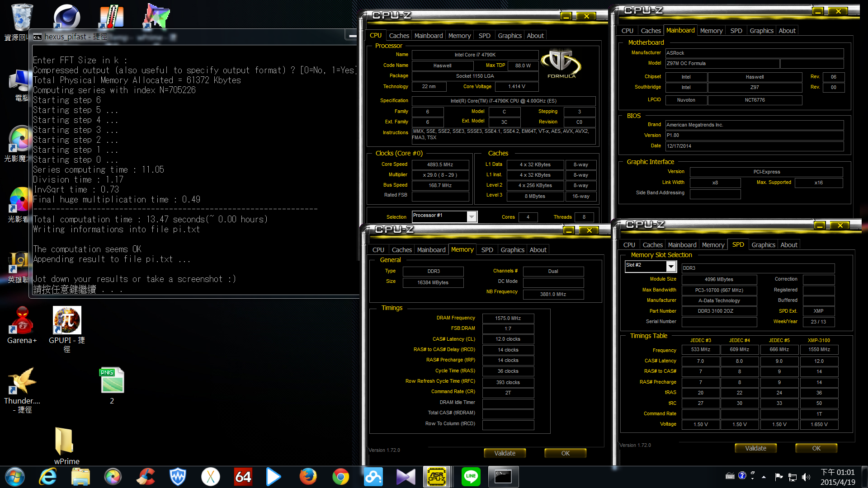Open About tab in SPD window
The height and width of the screenshot is (488, 868).
point(789,245)
